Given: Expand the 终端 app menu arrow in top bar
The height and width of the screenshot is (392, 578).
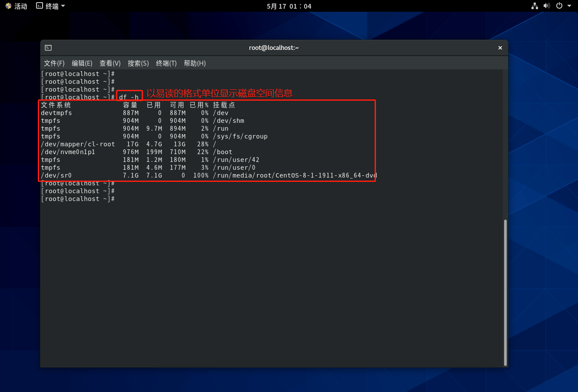Looking at the screenshot, I should point(63,6).
